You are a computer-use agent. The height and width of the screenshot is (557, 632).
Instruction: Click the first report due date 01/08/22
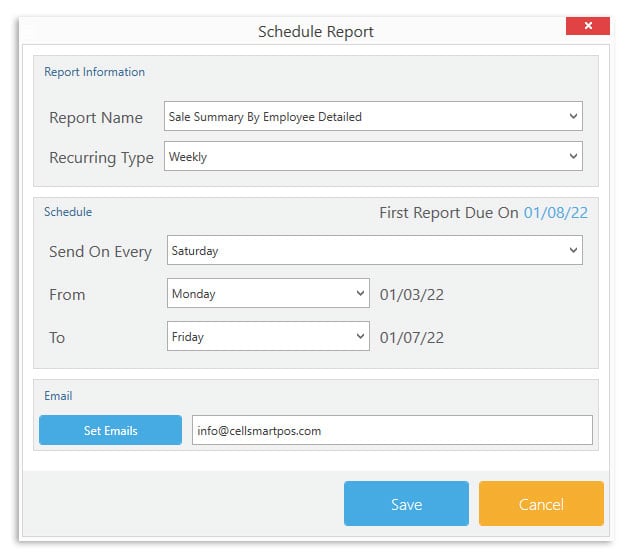click(556, 213)
